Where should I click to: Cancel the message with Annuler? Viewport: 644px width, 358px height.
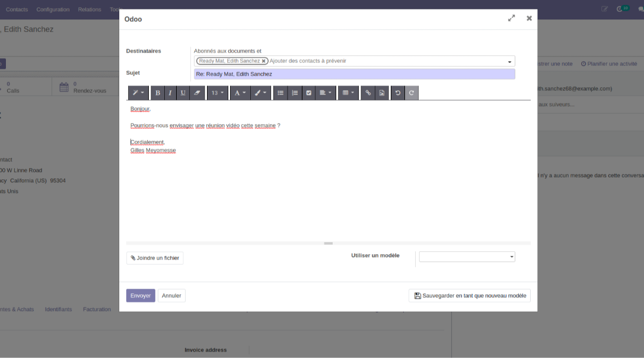171,296
